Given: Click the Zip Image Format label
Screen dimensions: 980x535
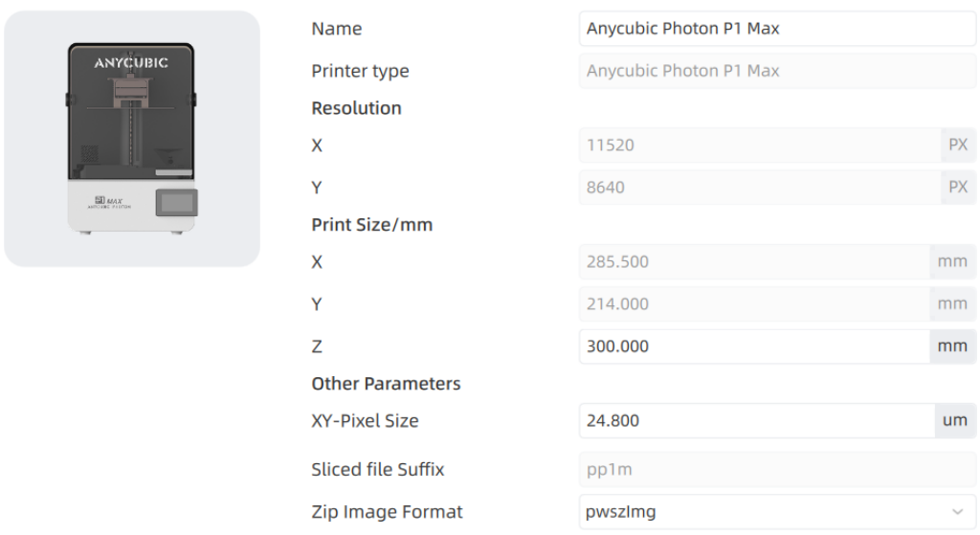Looking at the screenshot, I should click(x=387, y=512).
